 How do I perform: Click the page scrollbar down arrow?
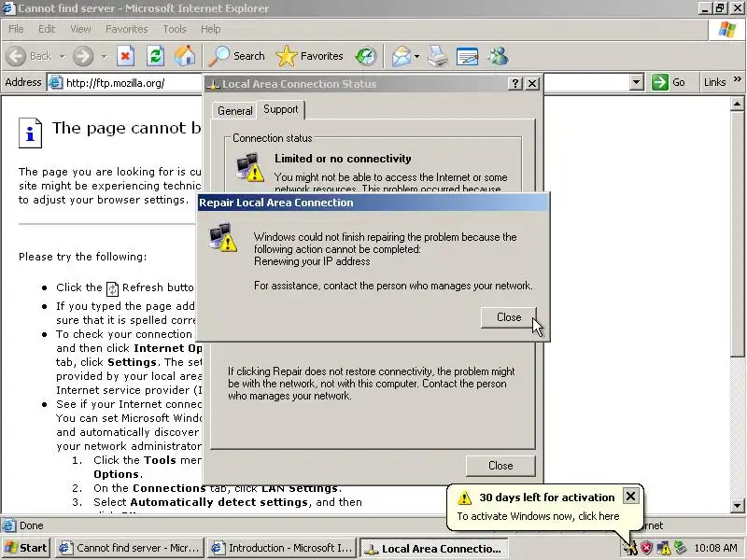coord(737,505)
